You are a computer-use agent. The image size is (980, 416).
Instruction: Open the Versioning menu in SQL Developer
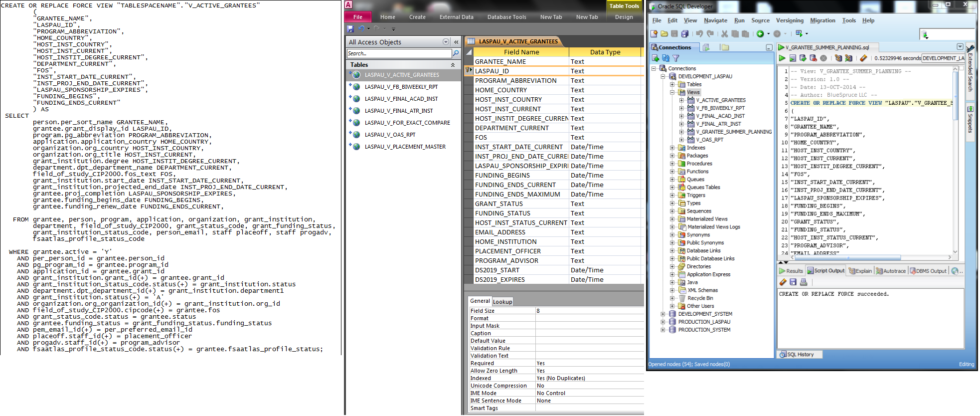[790, 20]
